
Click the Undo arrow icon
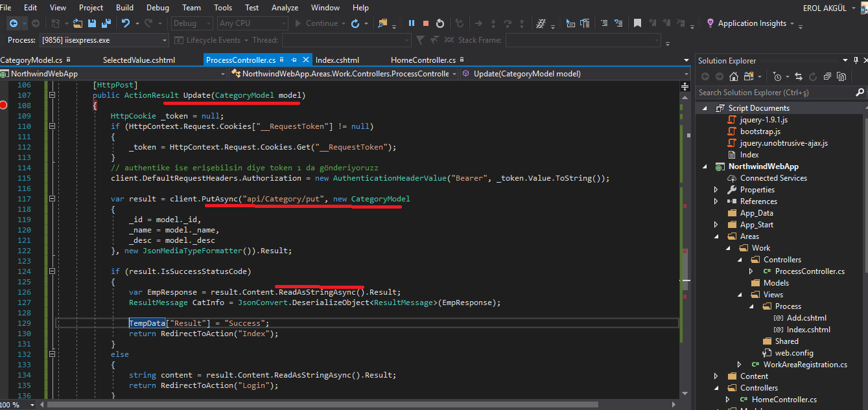coord(125,23)
